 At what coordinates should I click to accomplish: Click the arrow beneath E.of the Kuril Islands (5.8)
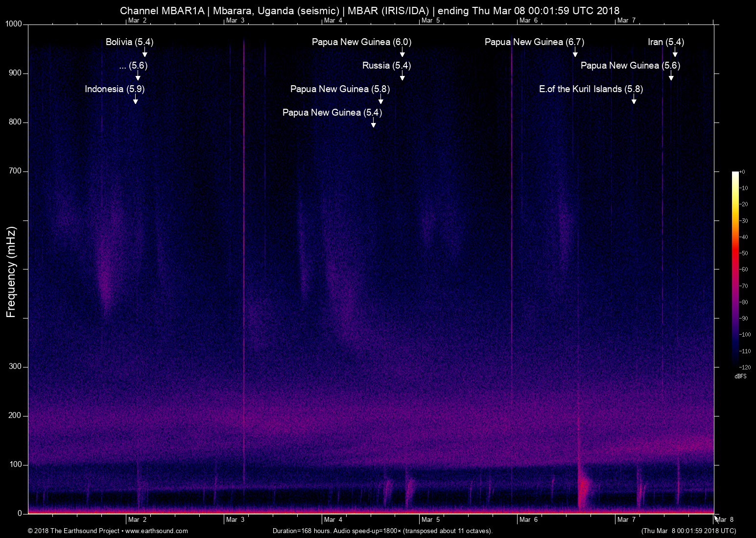(x=634, y=99)
